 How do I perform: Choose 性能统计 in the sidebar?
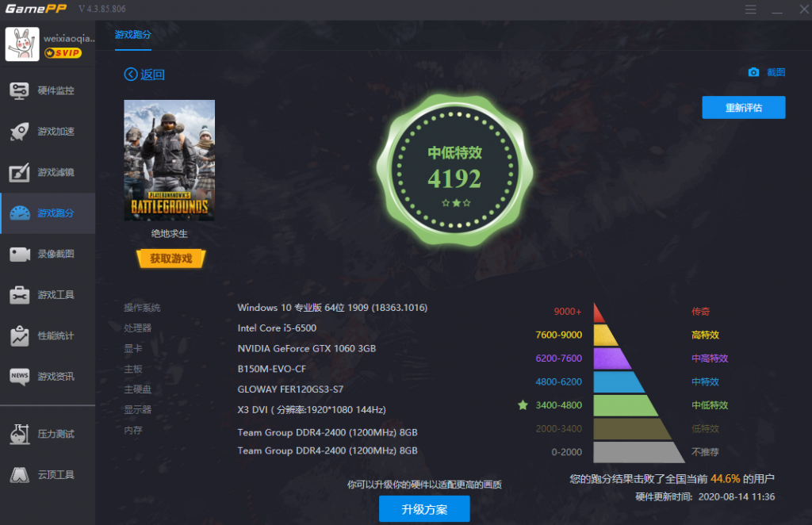tap(48, 335)
